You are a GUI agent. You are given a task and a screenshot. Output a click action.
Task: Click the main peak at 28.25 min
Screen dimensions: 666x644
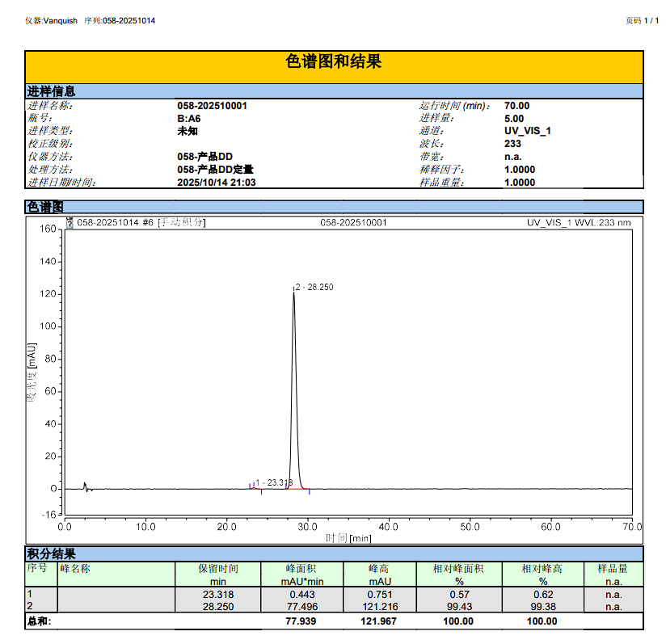294,390
